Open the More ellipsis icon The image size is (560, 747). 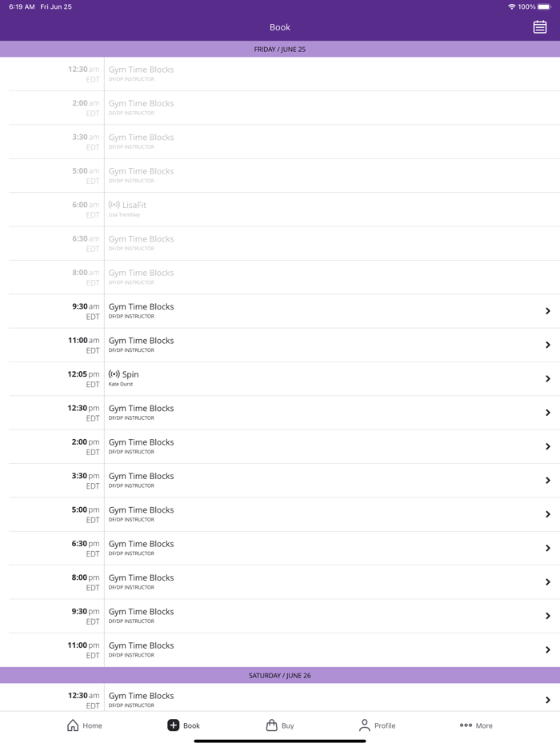(x=466, y=725)
